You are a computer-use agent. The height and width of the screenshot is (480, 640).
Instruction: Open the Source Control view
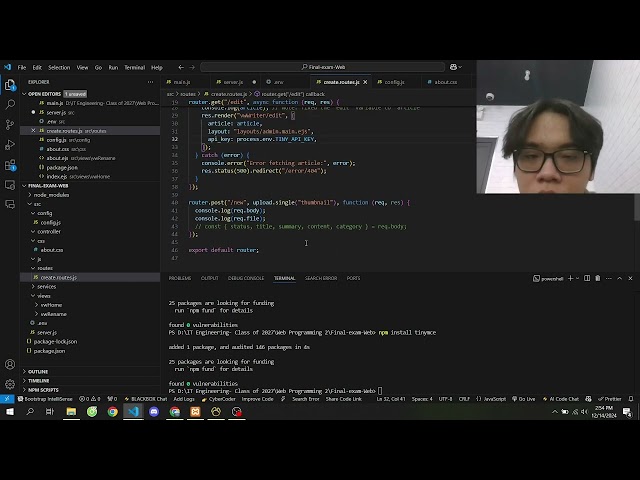10,124
